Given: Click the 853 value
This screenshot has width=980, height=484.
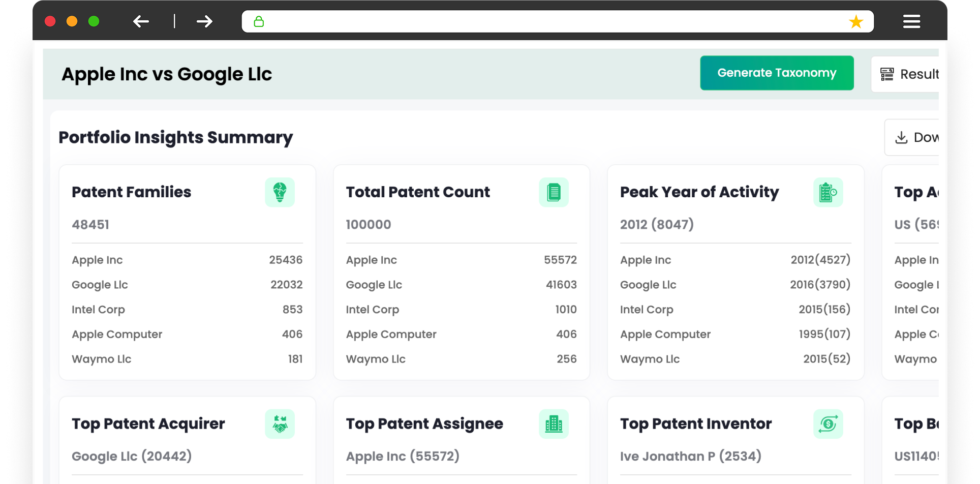Looking at the screenshot, I should click(x=292, y=310).
